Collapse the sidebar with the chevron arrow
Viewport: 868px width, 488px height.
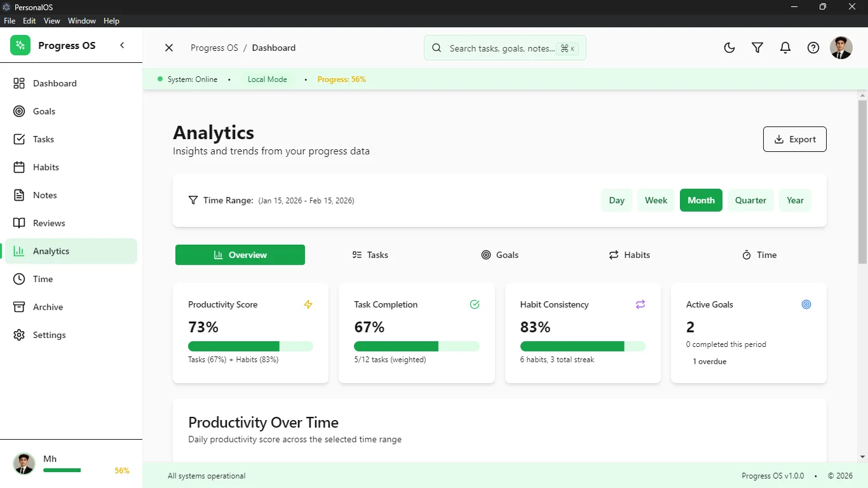(x=122, y=45)
